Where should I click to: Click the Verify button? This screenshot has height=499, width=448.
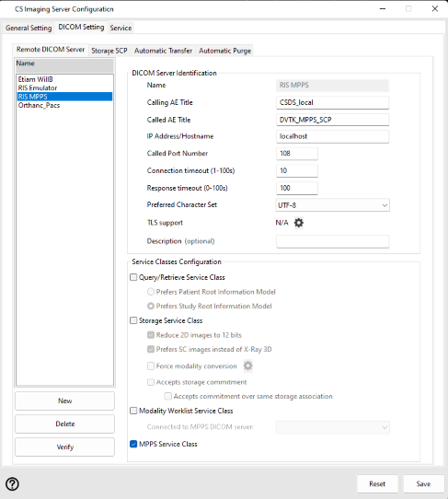[x=65, y=447]
